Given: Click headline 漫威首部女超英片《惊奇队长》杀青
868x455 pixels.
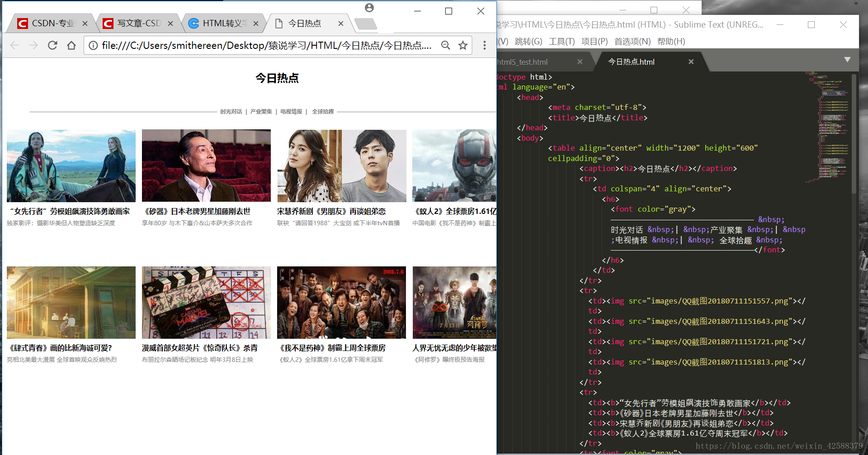Looking at the screenshot, I should tap(200, 348).
